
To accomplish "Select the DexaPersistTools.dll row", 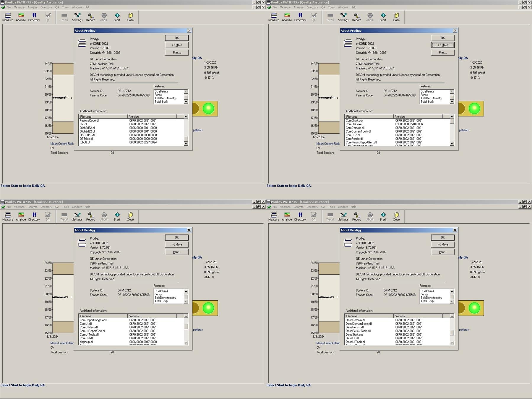I will coord(397,331).
